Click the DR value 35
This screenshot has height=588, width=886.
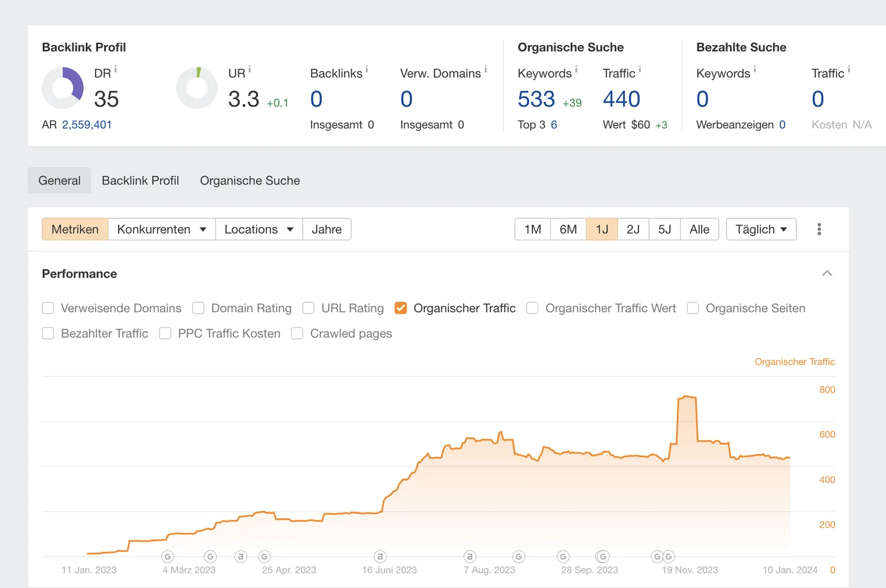click(106, 99)
